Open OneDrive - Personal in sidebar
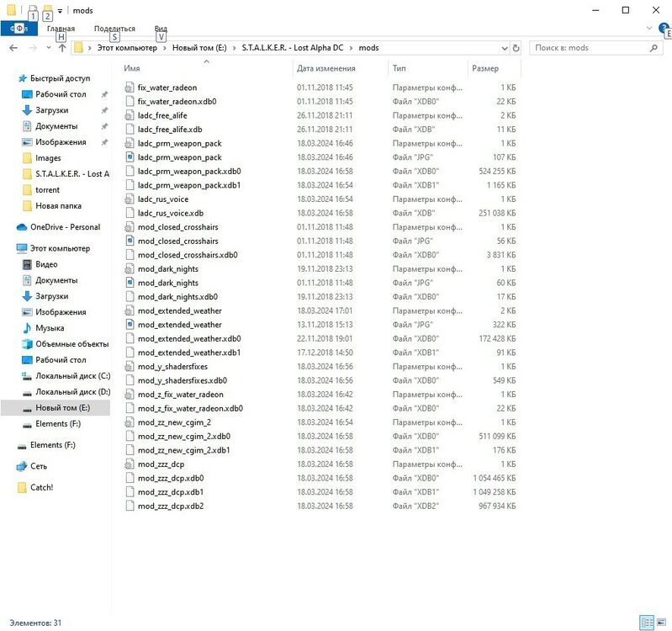The width and height of the screenshot is (672, 631). [64, 227]
